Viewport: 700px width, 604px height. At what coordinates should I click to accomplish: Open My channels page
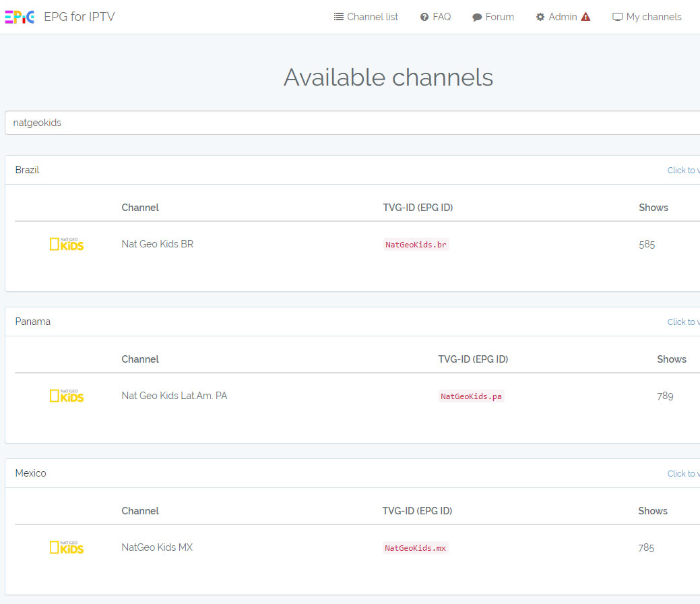(647, 17)
